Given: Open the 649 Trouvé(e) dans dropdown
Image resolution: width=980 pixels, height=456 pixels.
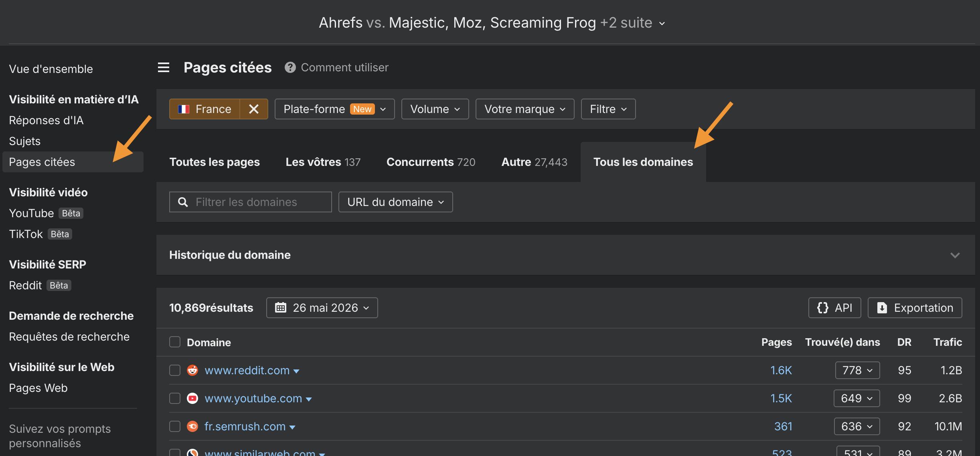Looking at the screenshot, I should [856, 398].
